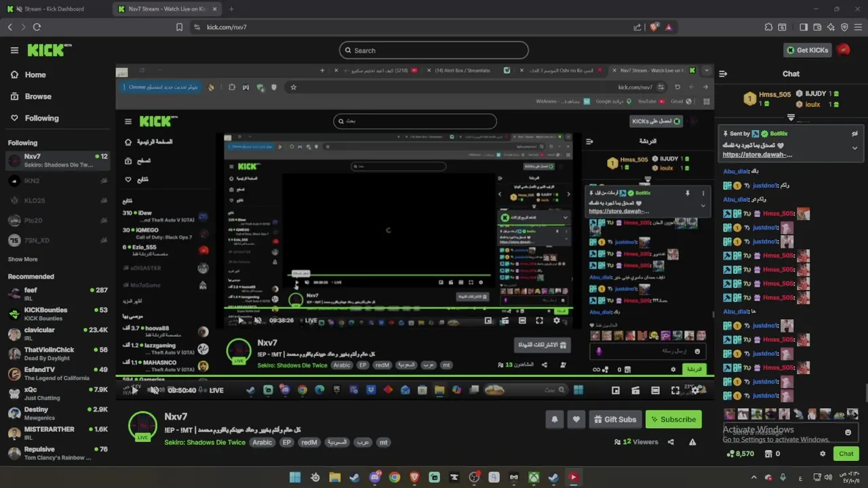
Task: Open the user profile avatar menu
Action: tap(844, 50)
